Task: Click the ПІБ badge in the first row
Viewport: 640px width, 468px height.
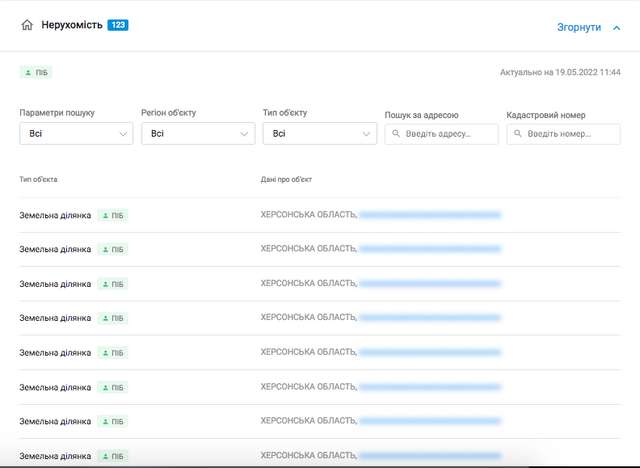Action: [113, 215]
